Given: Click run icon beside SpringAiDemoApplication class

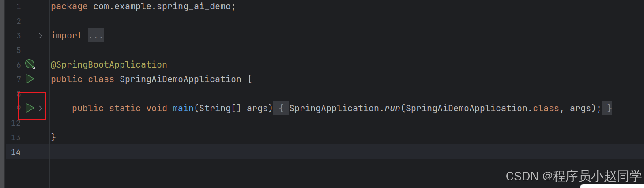Looking at the screenshot, I should pos(30,79).
